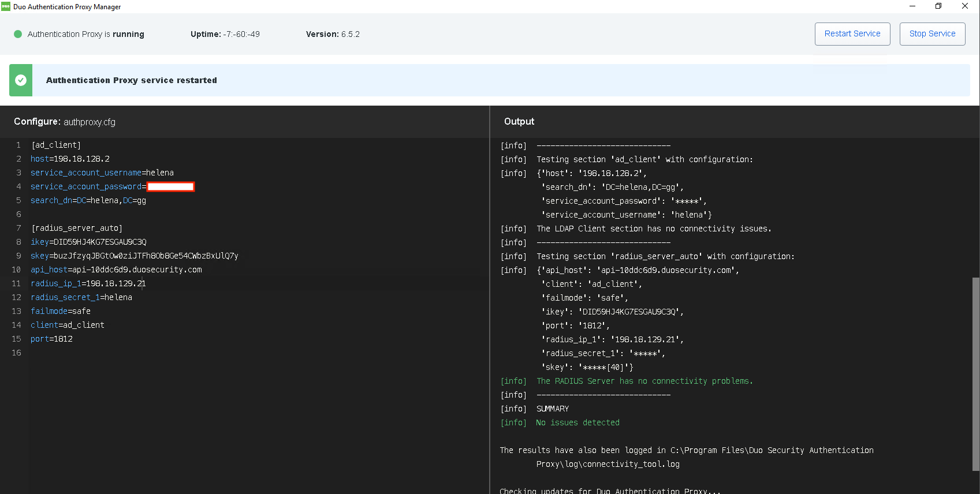The width and height of the screenshot is (980, 494).
Task: Click the port=1812 config line
Action: pos(51,339)
